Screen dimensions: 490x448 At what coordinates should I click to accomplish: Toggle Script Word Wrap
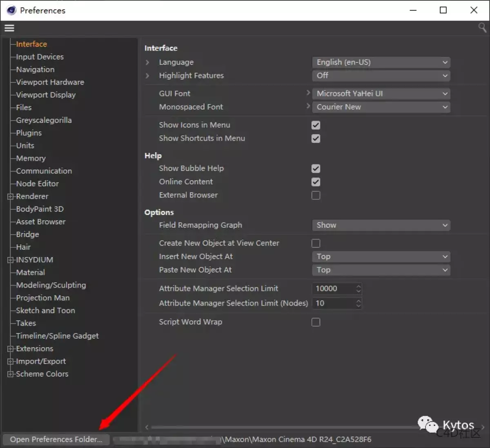(x=316, y=322)
